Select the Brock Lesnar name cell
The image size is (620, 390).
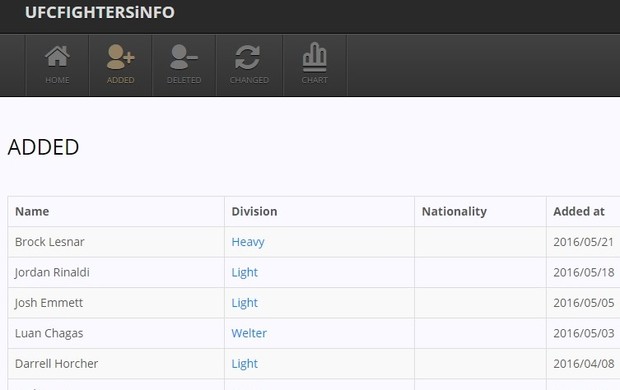[x=116, y=242]
